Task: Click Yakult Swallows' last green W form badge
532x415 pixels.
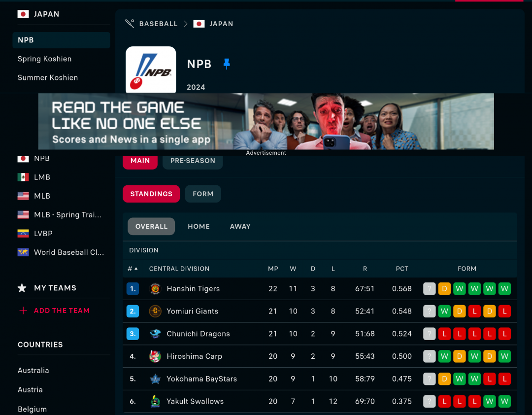Action: (x=504, y=401)
